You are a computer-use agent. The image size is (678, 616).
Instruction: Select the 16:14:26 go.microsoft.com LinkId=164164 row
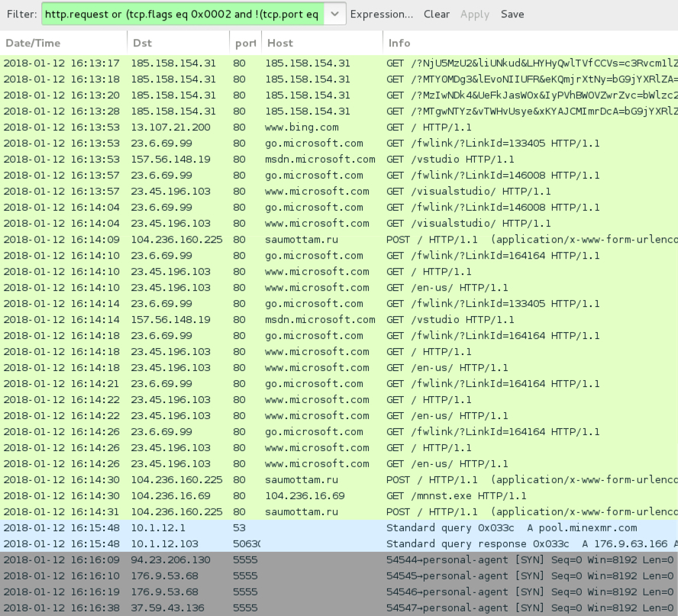pos(339,431)
